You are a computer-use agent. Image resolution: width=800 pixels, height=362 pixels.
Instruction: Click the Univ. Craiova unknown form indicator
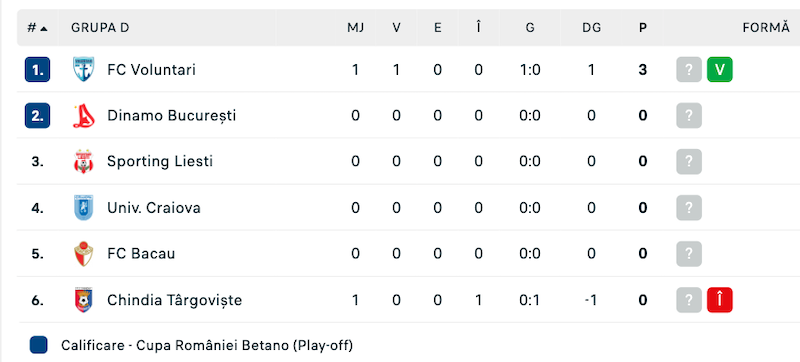pyautogui.click(x=689, y=208)
